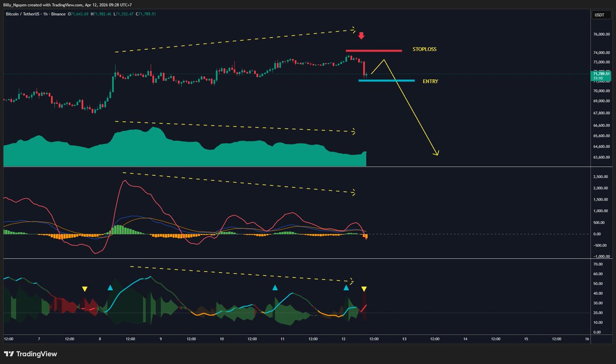Click the 63,600.00 price axis label
The height and width of the screenshot is (364, 616).
(601, 157)
